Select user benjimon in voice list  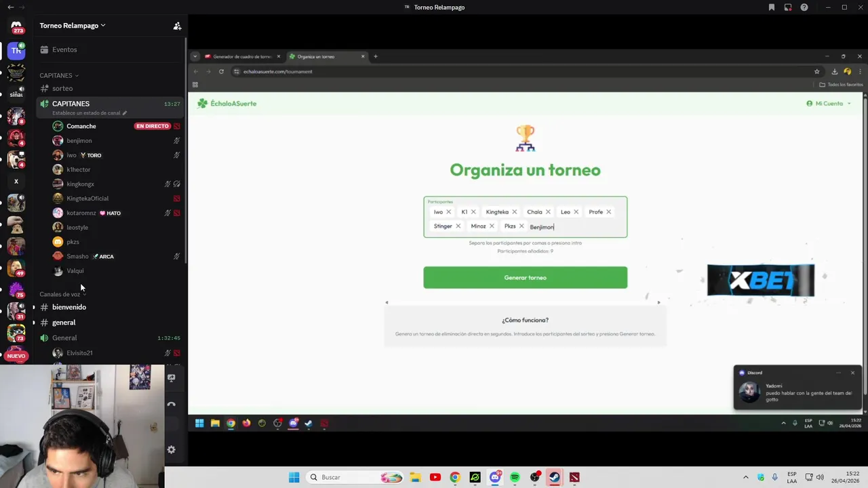79,141
